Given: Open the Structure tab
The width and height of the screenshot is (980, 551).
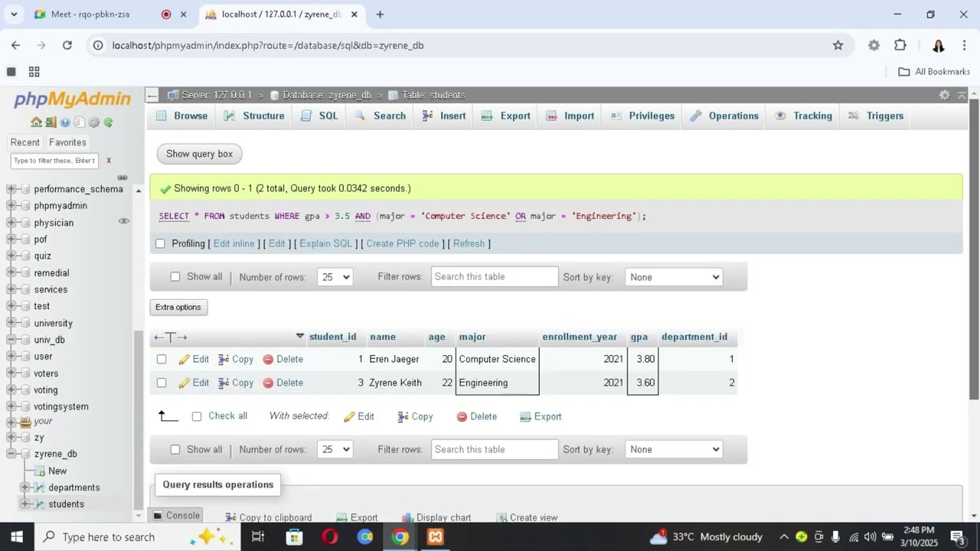Looking at the screenshot, I should (x=254, y=116).
